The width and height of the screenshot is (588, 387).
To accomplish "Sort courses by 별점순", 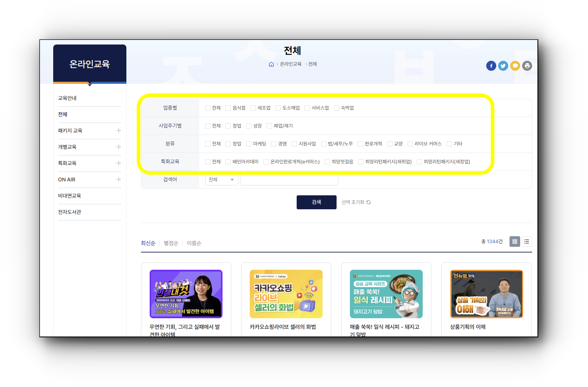I will [171, 243].
